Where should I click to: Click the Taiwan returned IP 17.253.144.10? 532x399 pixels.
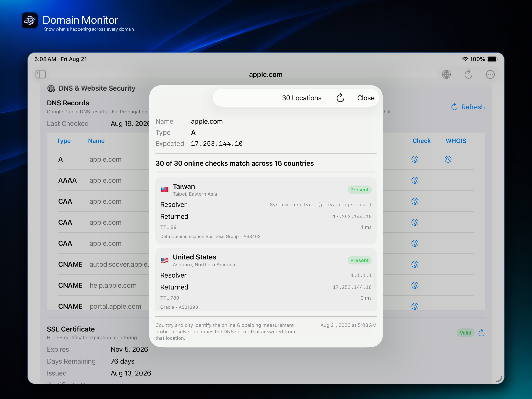[x=352, y=217]
